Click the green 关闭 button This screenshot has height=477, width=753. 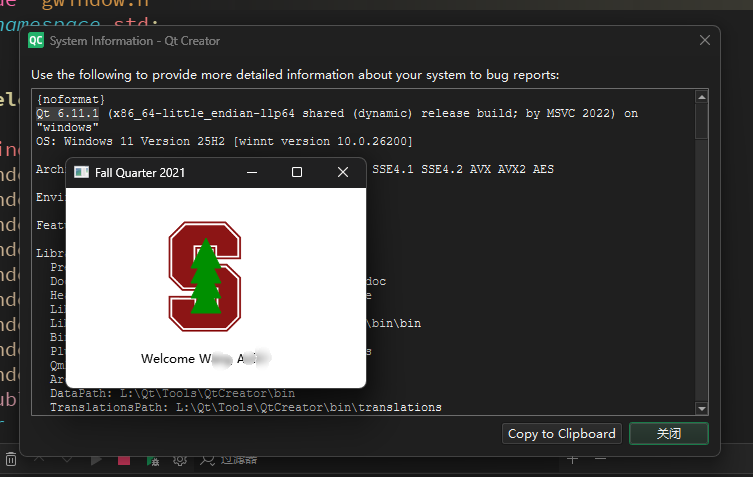coord(668,434)
